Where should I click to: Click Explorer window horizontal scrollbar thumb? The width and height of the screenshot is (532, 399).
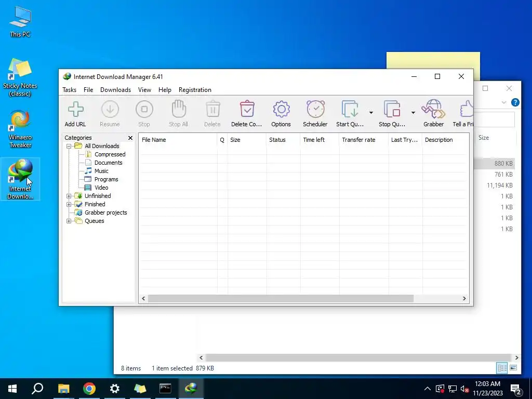pos(358,357)
